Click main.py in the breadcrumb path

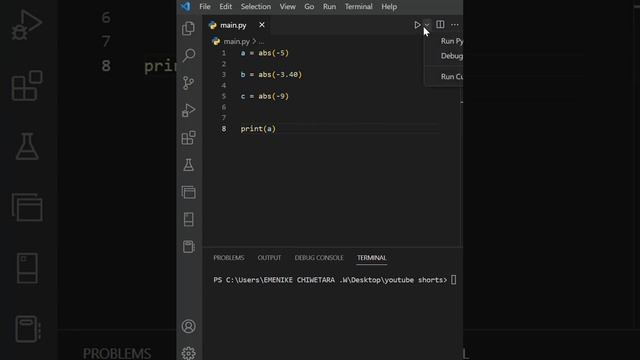click(x=236, y=41)
